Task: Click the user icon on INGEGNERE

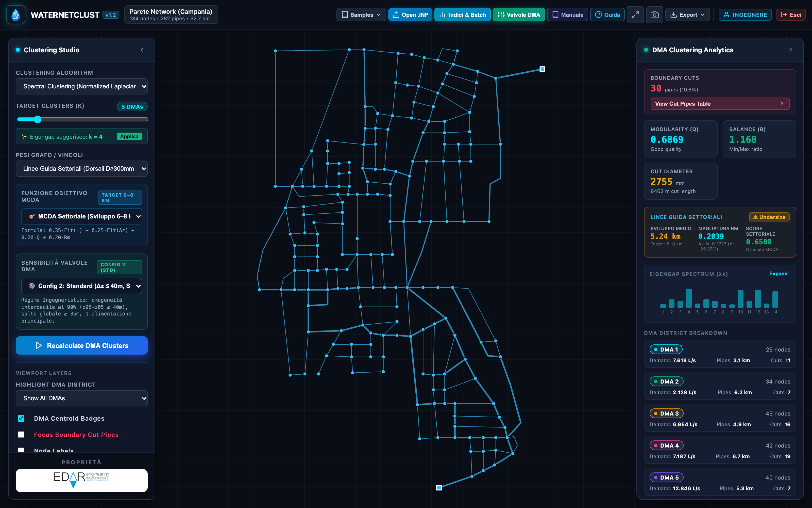Action: (726, 15)
